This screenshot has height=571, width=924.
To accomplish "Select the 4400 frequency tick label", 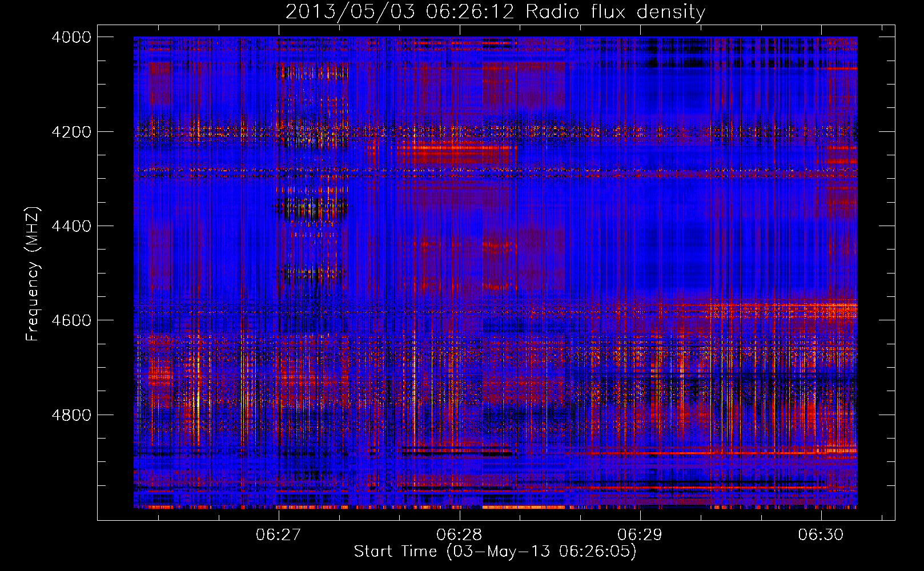I will click(71, 226).
